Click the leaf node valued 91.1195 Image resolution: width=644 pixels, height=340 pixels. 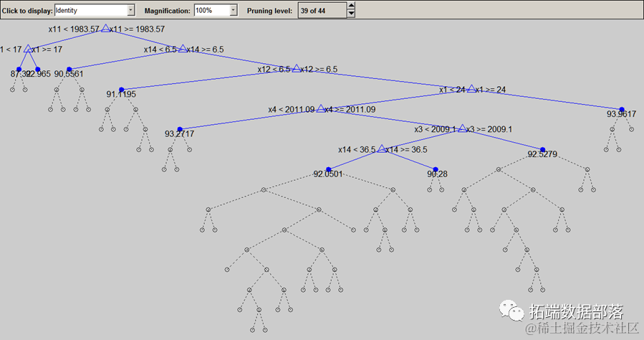click(x=121, y=90)
